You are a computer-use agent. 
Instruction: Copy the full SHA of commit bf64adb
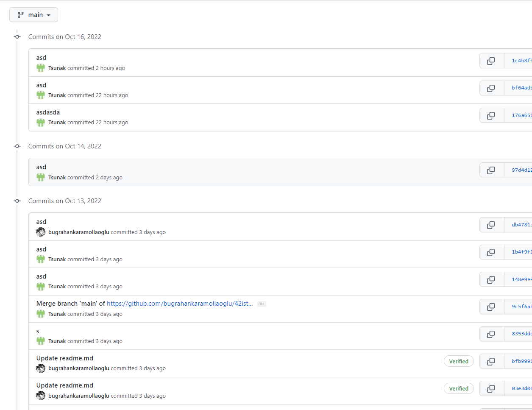click(x=491, y=88)
